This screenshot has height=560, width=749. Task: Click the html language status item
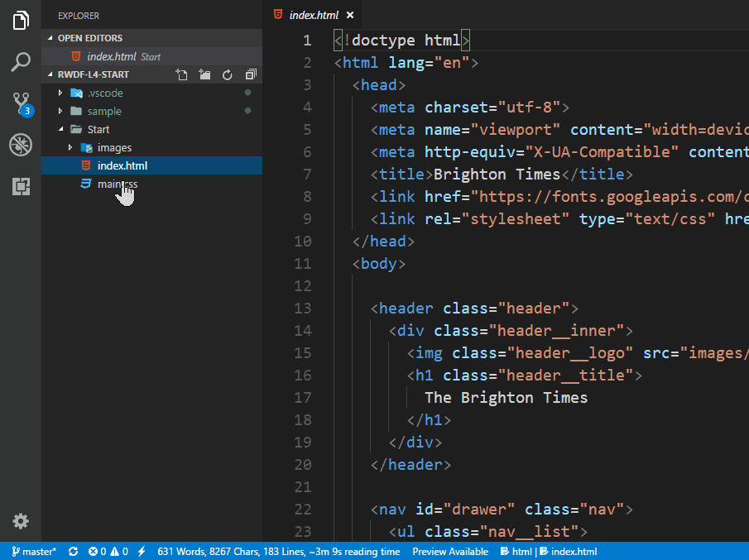(516, 552)
